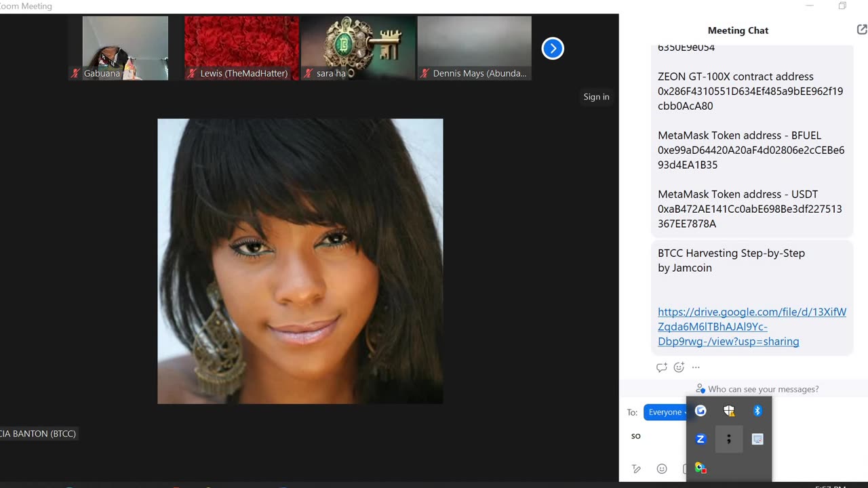The height and width of the screenshot is (488, 868).
Task: Click the ZEON GT-100X contract address text
Action: [x=750, y=91]
